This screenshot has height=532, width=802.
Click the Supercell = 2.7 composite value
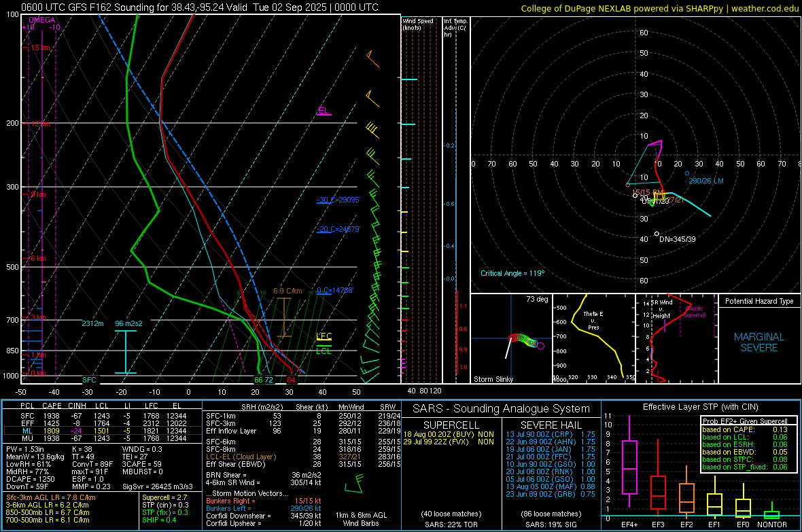pyautogui.click(x=164, y=498)
